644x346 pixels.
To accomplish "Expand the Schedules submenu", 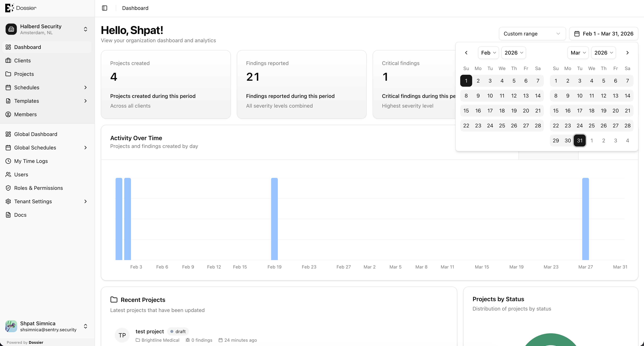I will click(86, 87).
